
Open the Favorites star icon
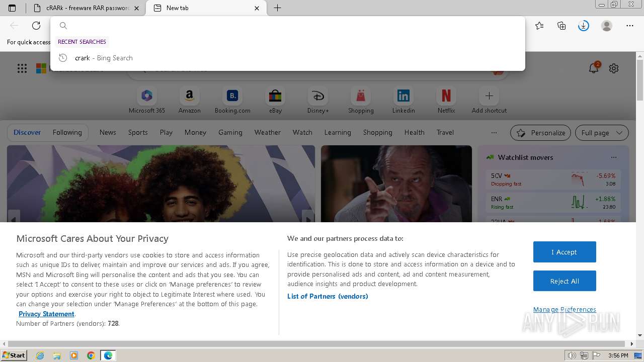pos(539,26)
